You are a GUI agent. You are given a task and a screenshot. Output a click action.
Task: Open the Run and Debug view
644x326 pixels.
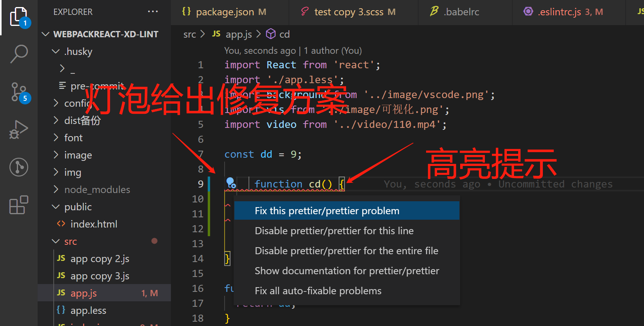coord(18,129)
